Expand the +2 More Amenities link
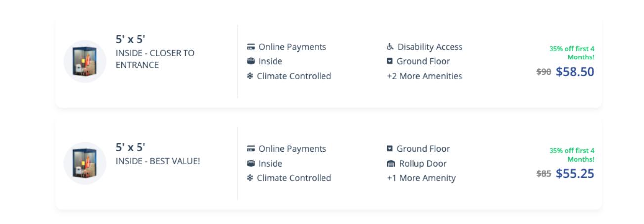Image resolution: width=644 pixels, height=224 pixels. click(424, 76)
